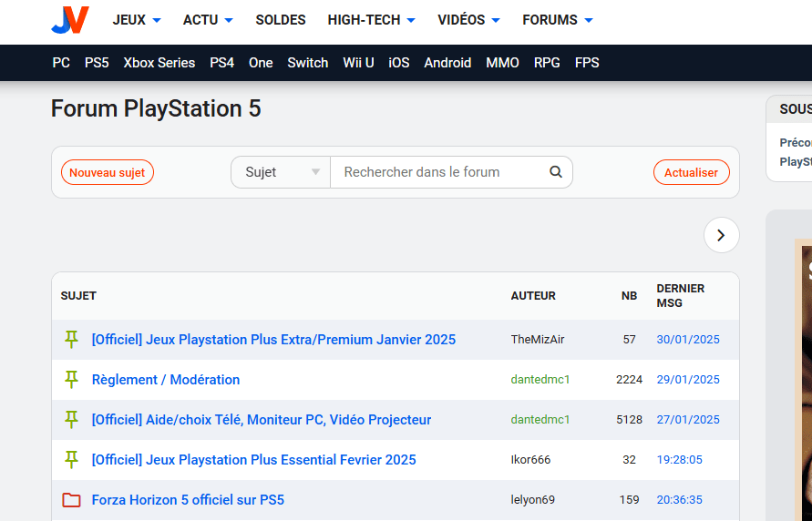Click the search magnifier icon
This screenshot has width=812, height=521.
coord(556,172)
